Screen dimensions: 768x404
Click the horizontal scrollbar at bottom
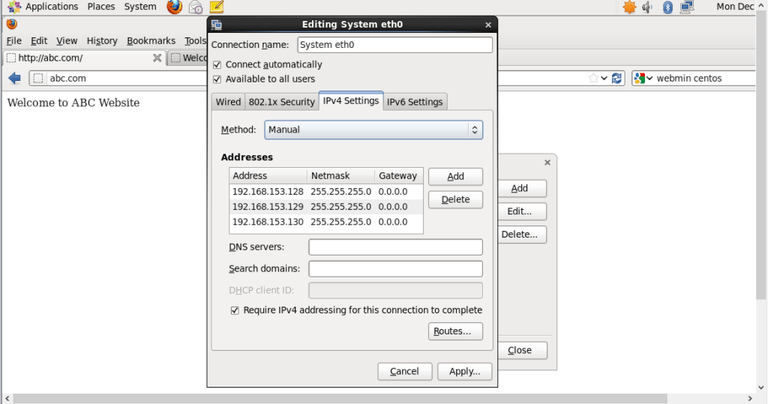coord(340,398)
